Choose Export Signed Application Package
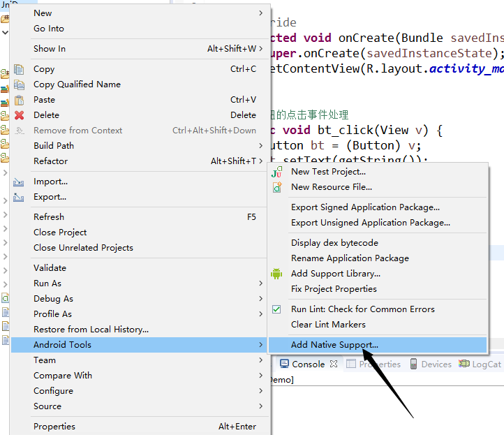The width and height of the screenshot is (504, 435). [x=365, y=207]
